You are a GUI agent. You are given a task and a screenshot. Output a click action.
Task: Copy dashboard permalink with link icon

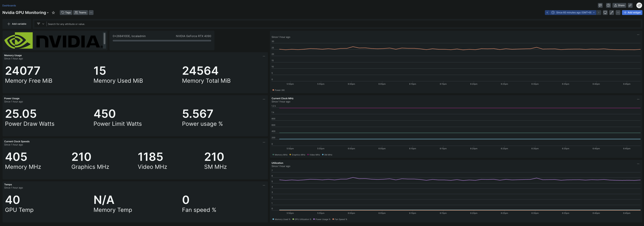630,5
